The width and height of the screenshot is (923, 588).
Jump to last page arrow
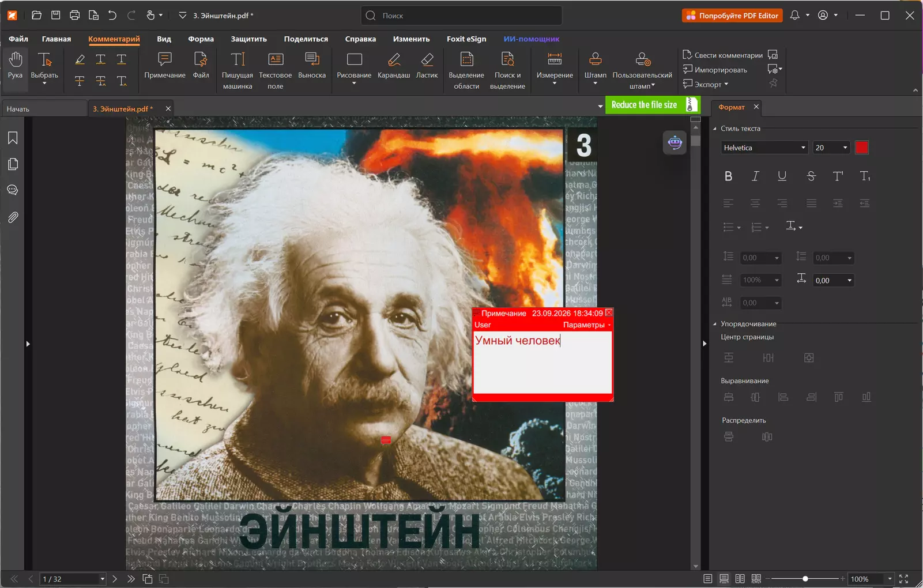(131, 579)
